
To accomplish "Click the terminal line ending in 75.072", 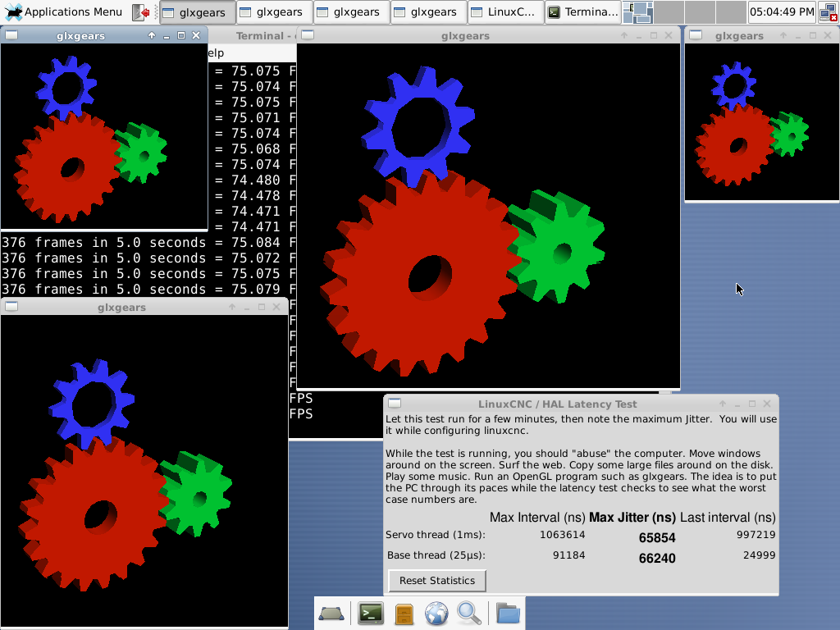I will click(148, 258).
